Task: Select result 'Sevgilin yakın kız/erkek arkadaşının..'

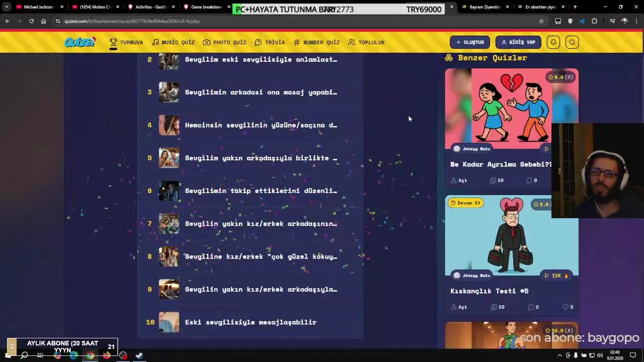Action: (x=250, y=224)
